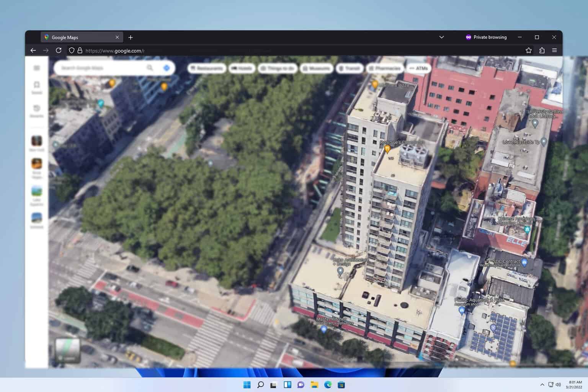Click the Soko Architecture + Design pin
The image size is (588, 392).
[340, 271]
